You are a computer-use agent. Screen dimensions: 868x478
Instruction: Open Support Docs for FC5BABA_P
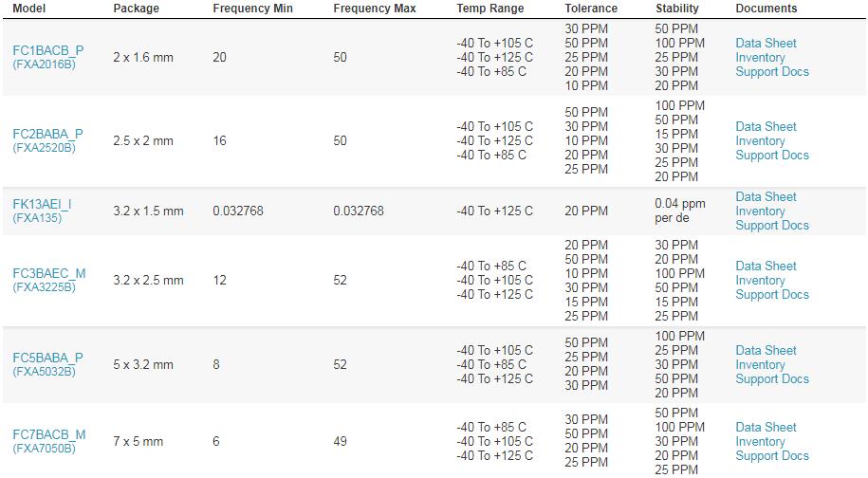[x=772, y=378]
